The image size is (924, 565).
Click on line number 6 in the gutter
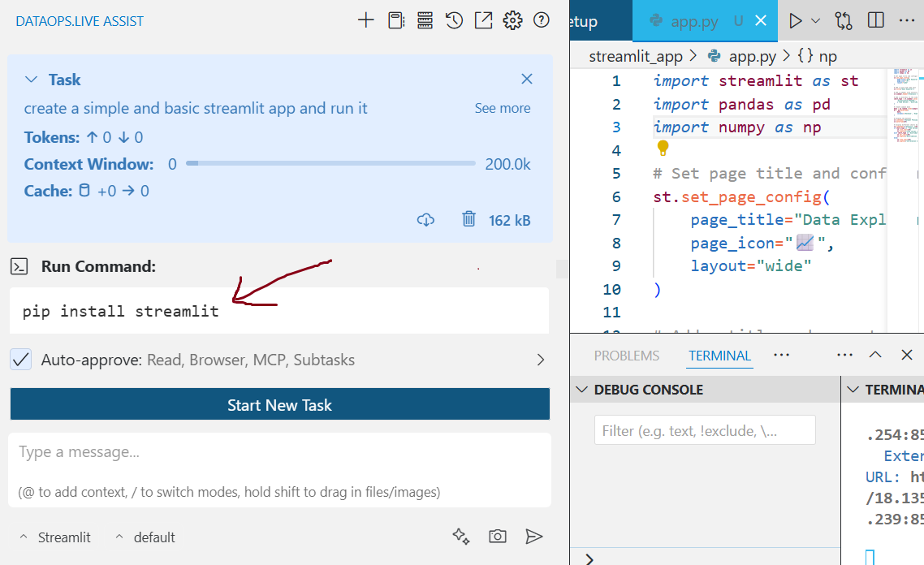[x=616, y=196]
